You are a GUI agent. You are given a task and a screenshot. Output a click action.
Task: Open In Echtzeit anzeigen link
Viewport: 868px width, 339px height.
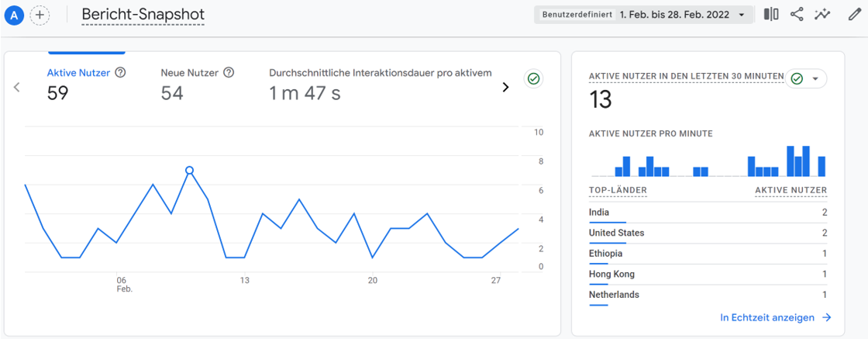click(776, 317)
